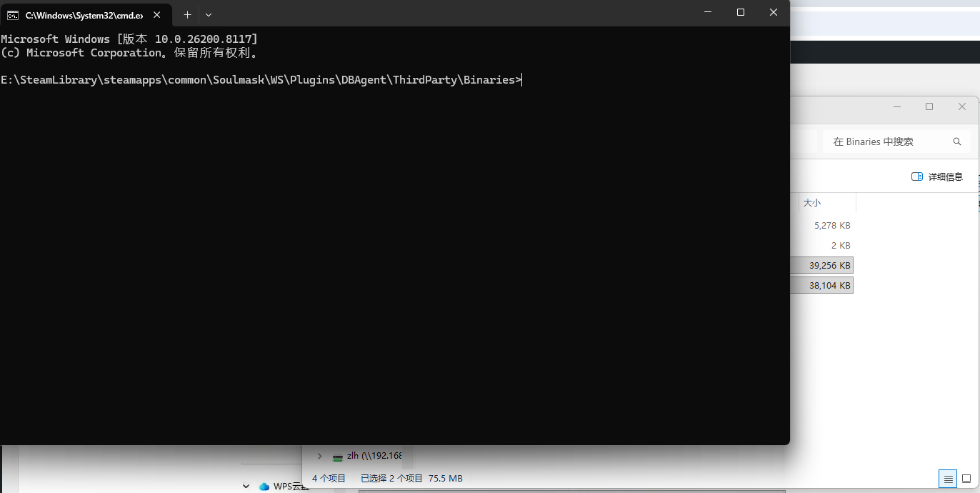980x493 pixels.
Task: Close the cmd.exe terminal tab
Action: (x=156, y=15)
